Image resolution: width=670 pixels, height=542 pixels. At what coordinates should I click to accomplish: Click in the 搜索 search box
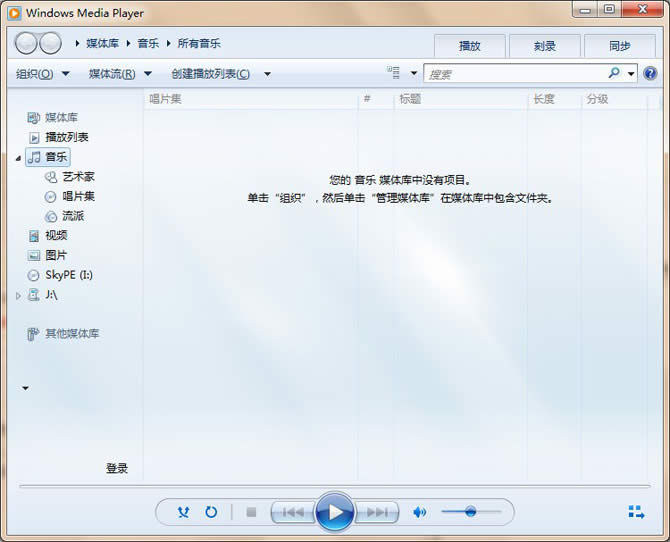pyautogui.click(x=514, y=74)
